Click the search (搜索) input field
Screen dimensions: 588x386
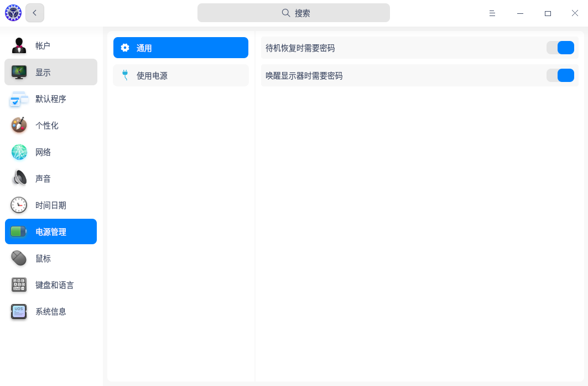click(x=293, y=13)
